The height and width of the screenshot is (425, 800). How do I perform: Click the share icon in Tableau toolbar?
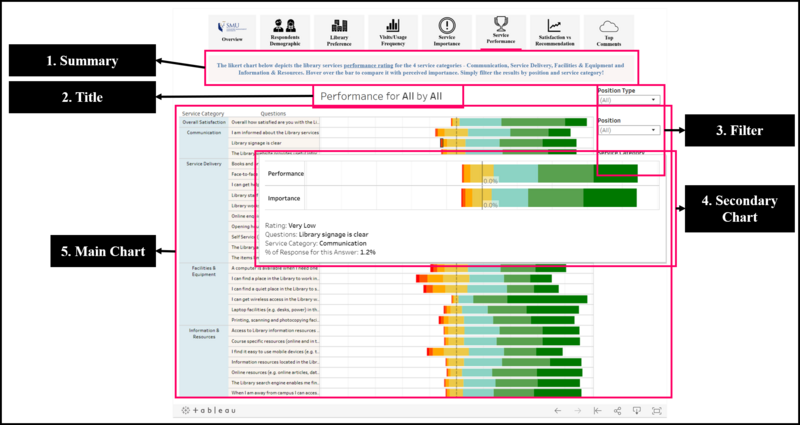[617, 411]
